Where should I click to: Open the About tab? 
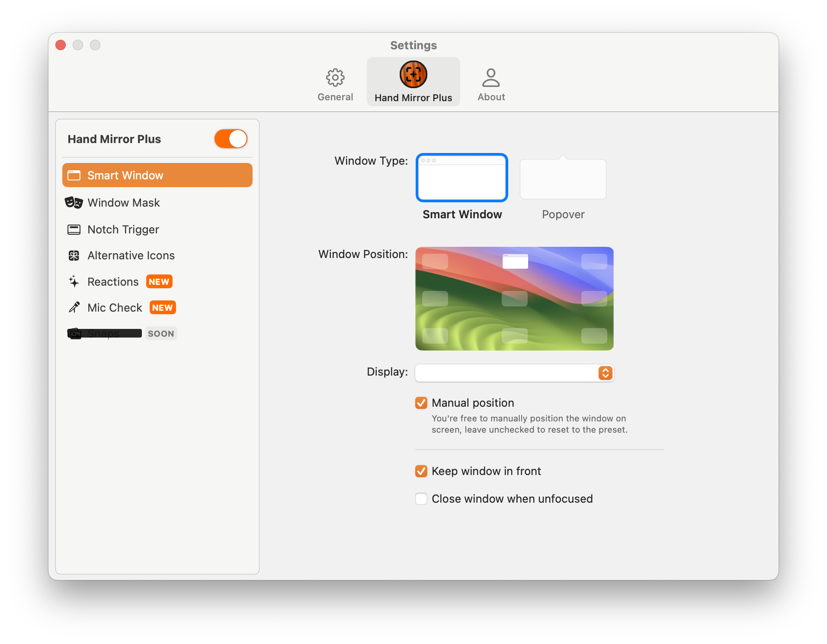click(491, 85)
